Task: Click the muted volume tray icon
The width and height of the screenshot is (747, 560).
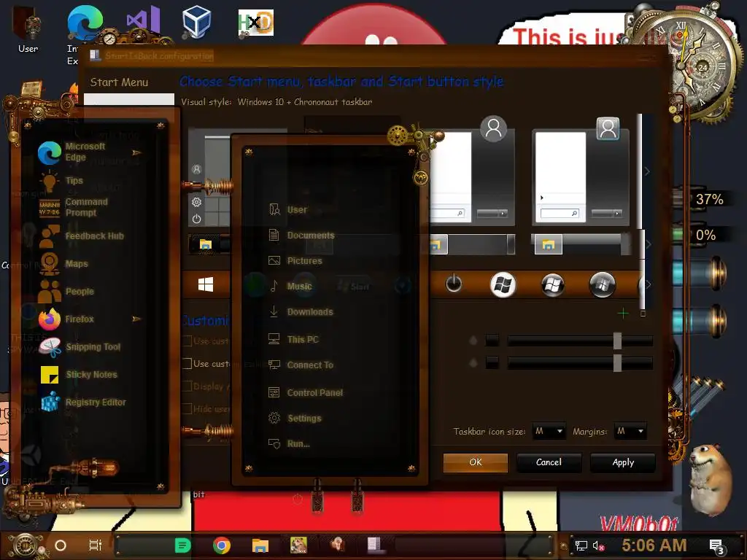Action: 598,545
